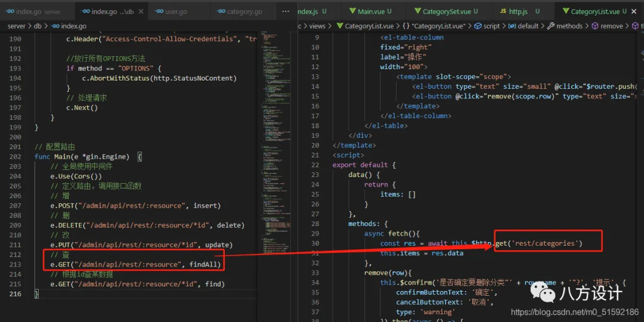Click the curly braces icon in breadcrumb
This screenshot has height=322, width=644.
coord(405,26)
